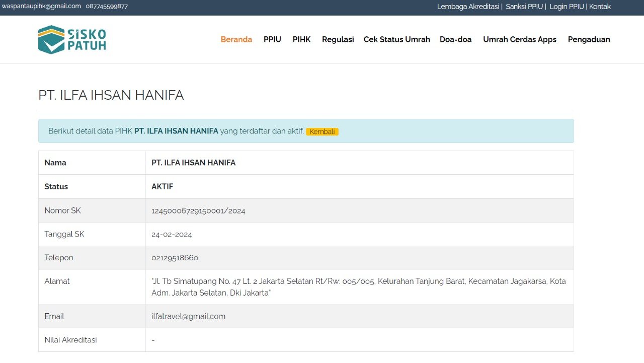The image size is (644, 363).
Task: Click the PT. ILFA IHSAN HANIFA page heading
Action: 111,95
